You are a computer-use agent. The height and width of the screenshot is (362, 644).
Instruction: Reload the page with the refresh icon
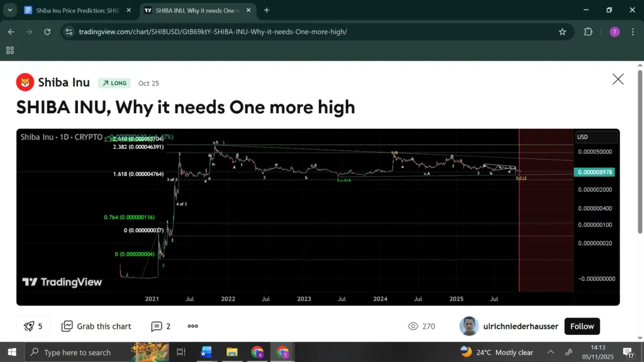47,31
